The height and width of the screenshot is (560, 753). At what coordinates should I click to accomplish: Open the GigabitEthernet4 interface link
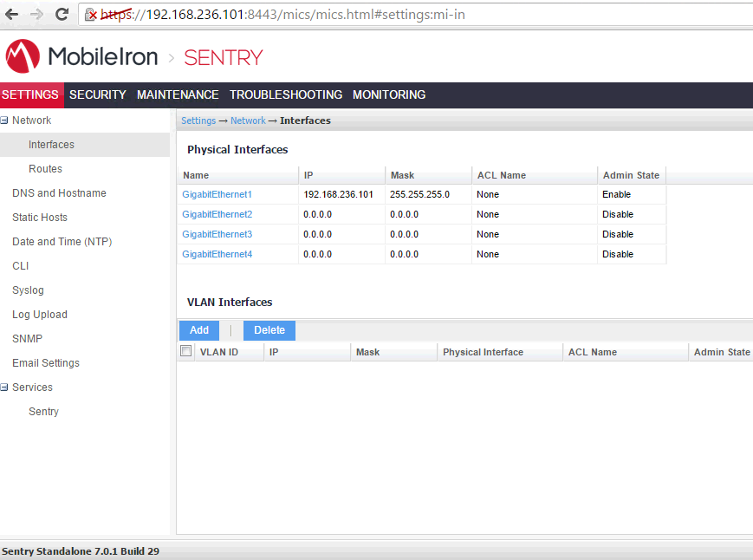point(217,254)
